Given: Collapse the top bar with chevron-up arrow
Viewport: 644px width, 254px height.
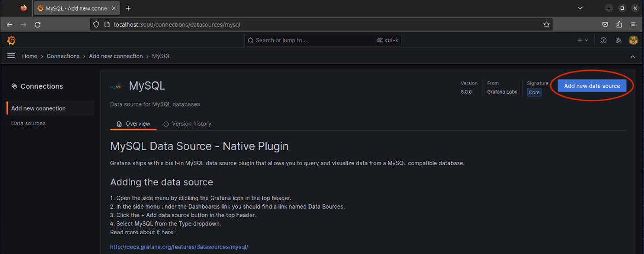Looking at the screenshot, I should [632, 56].
